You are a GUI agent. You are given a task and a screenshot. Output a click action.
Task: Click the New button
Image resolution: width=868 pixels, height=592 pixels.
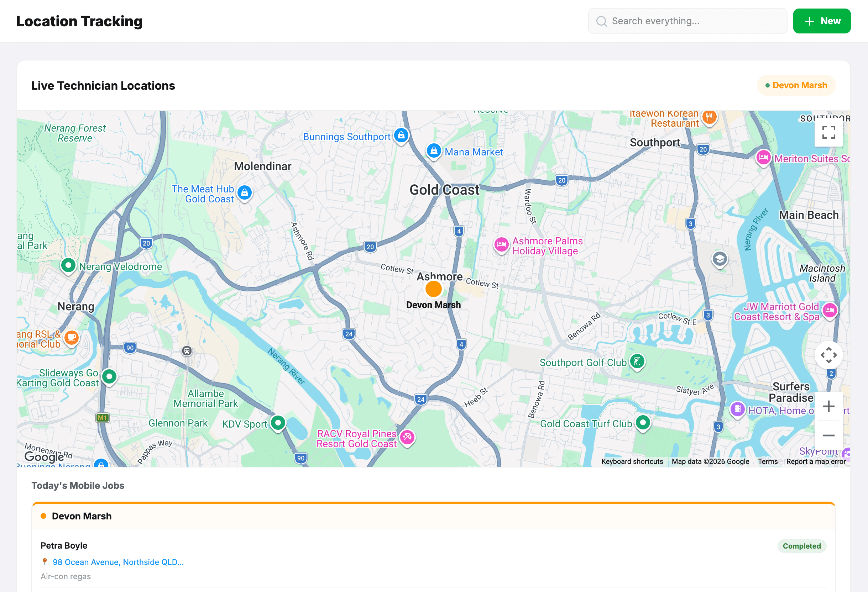tap(822, 21)
